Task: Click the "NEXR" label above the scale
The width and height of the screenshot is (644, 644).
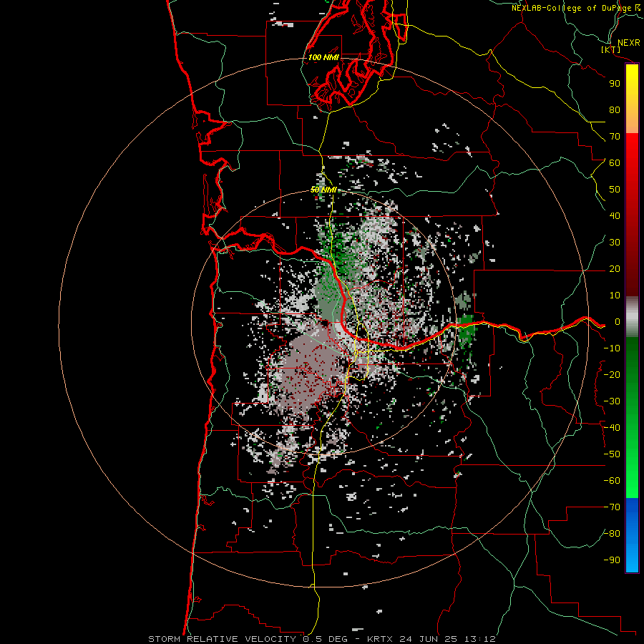Action: (629, 43)
